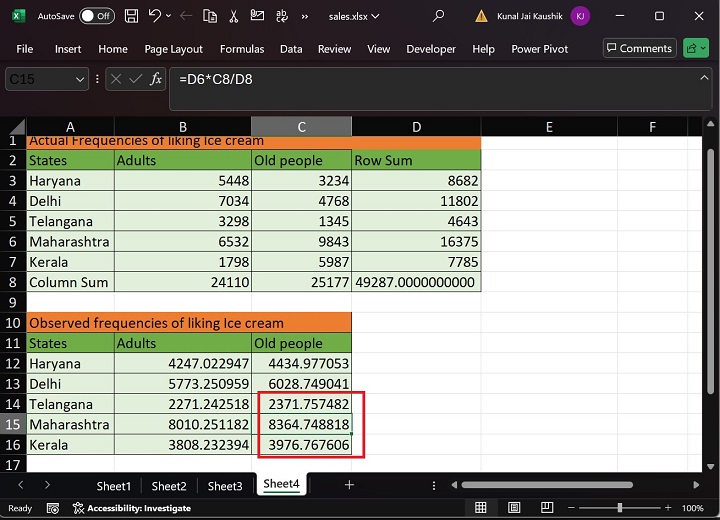Switch to the Sheet2 tab
Viewport: 720px width, 520px height.
(x=169, y=486)
